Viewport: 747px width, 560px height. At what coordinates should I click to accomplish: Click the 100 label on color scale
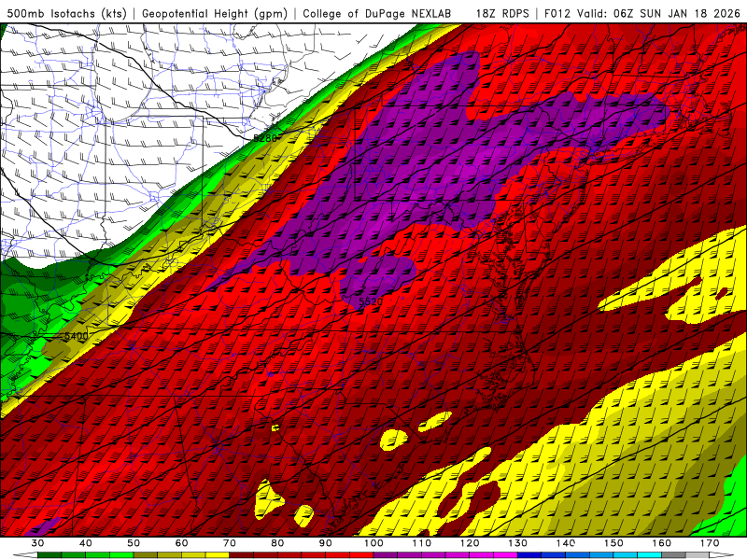(373, 543)
